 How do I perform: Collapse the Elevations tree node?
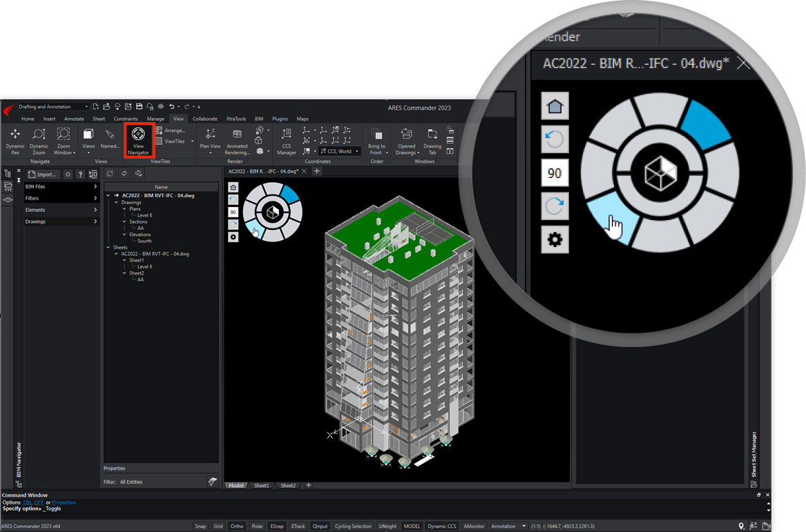coord(124,234)
